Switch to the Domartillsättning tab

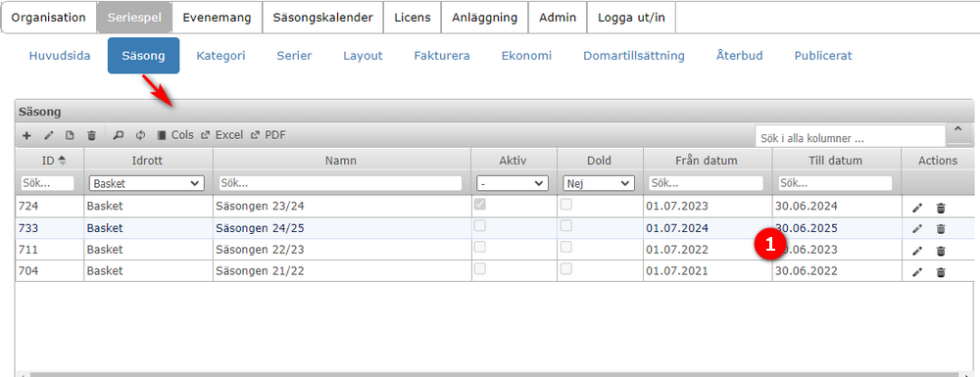click(634, 56)
